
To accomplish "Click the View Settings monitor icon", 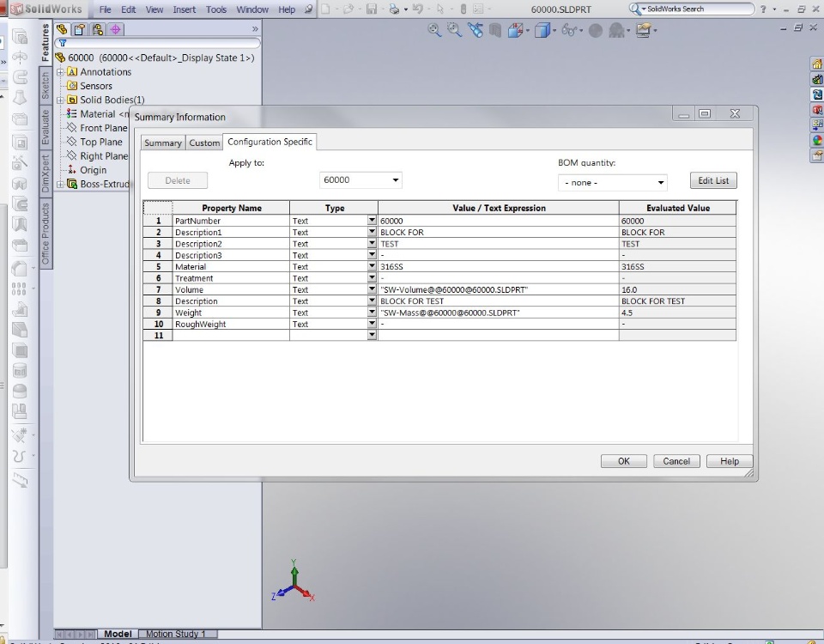I will click(x=643, y=30).
